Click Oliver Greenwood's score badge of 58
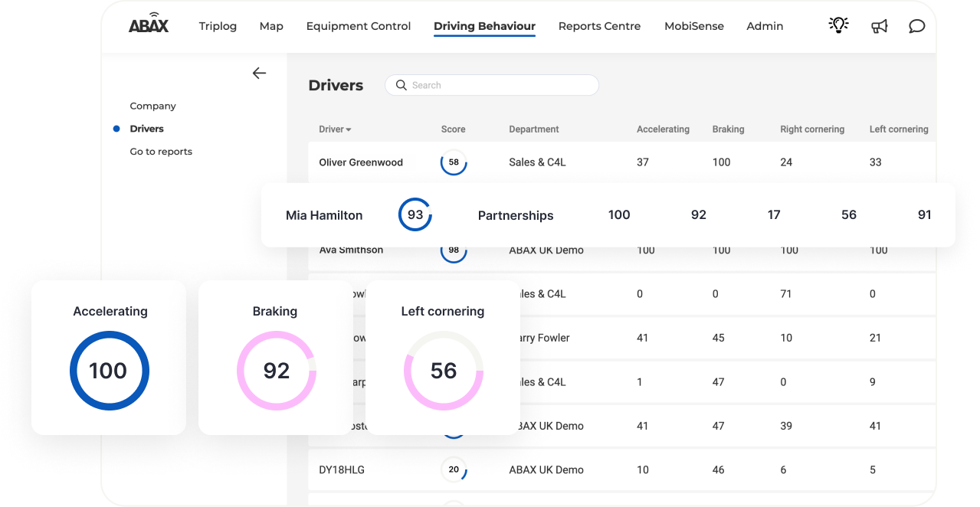Screen dimensions: 980x507 tap(454, 162)
